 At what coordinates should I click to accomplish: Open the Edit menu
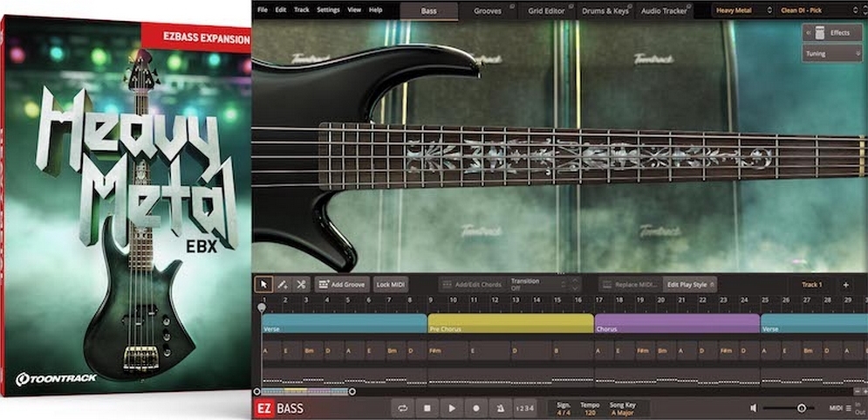click(281, 10)
